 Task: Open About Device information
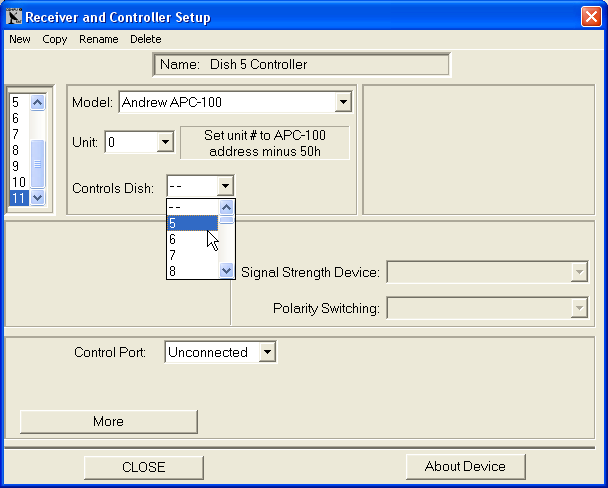point(465,466)
